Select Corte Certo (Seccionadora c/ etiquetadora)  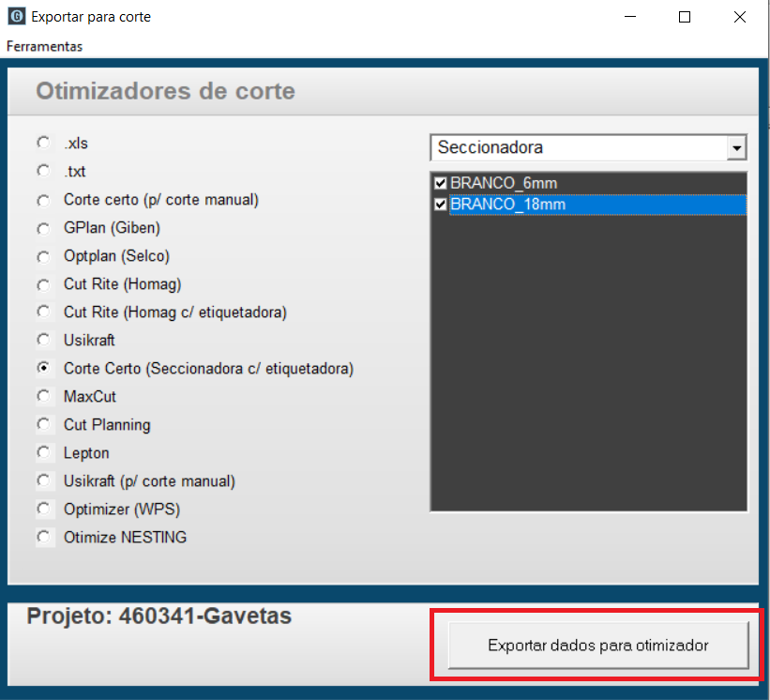(44, 368)
